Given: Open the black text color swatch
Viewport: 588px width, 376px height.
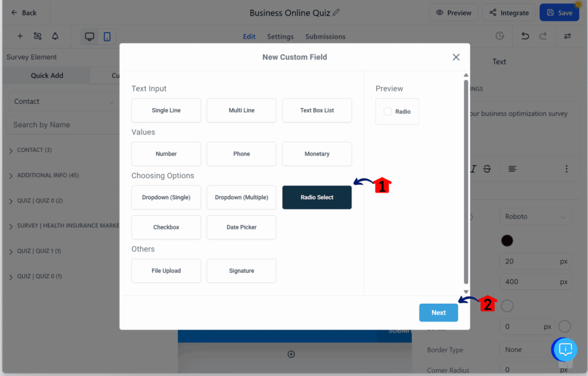Looking at the screenshot, I should pos(507,241).
